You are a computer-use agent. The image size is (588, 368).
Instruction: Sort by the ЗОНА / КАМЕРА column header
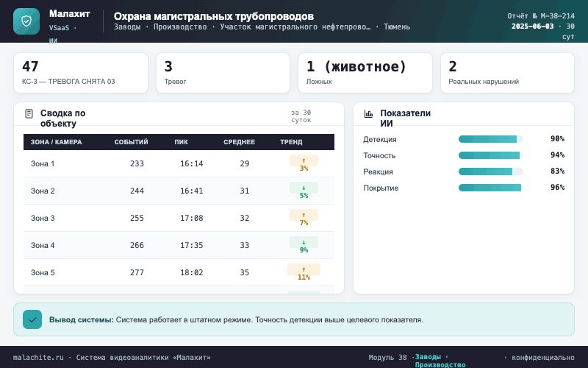click(57, 142)
